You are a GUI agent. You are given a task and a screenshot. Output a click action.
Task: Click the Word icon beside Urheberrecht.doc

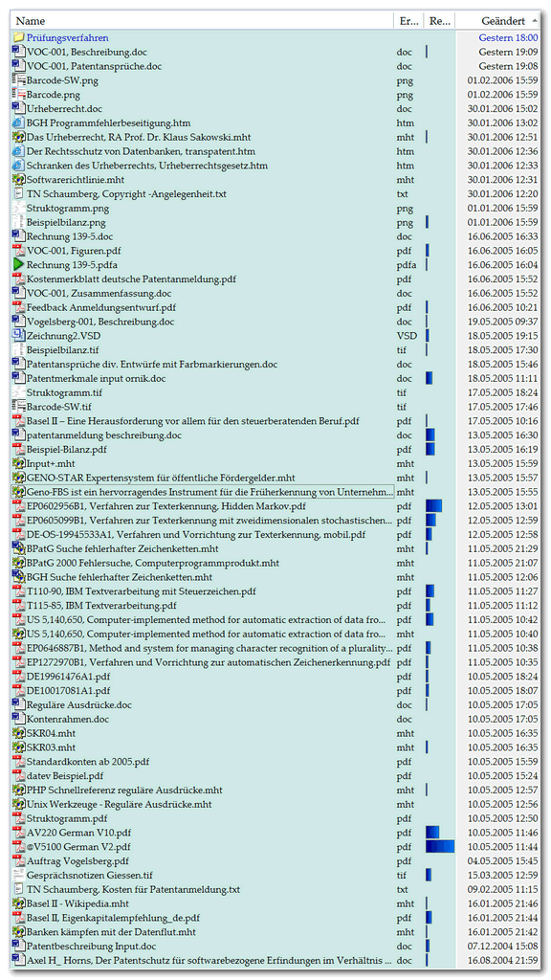(19, 109)
